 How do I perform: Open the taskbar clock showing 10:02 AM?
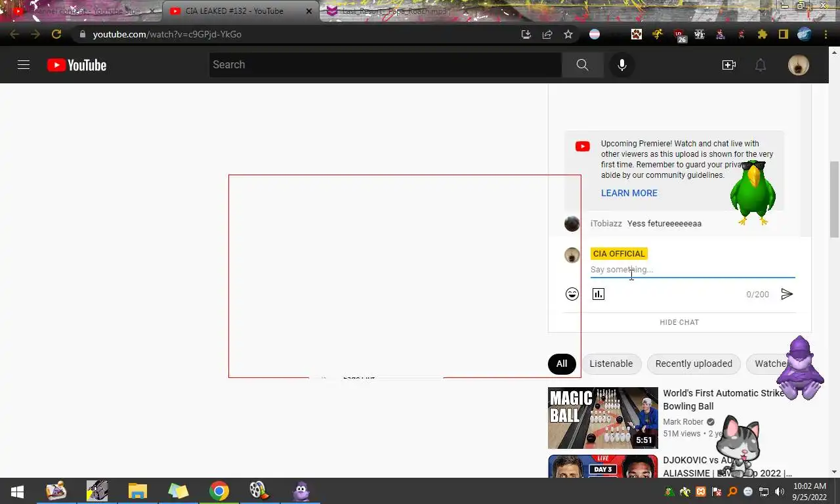point(810,492)
